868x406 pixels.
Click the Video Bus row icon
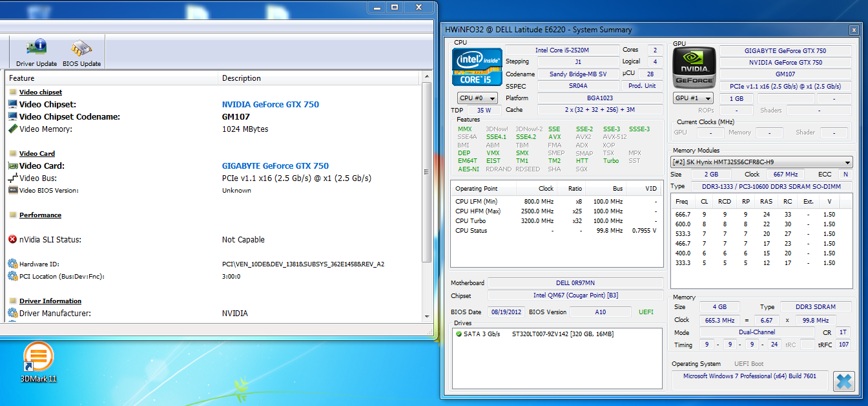pos(12,178)
